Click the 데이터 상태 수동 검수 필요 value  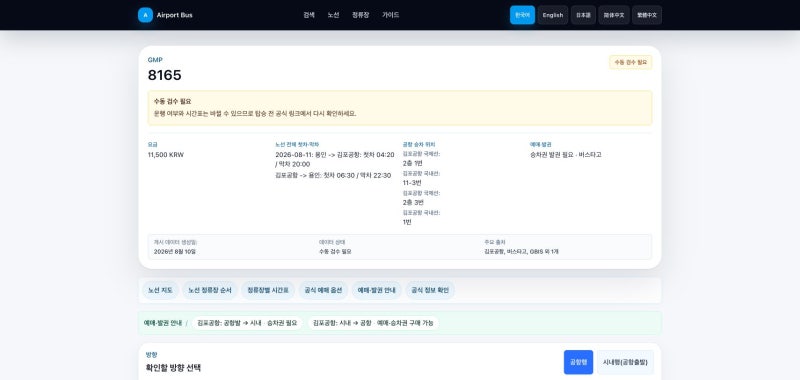click(335, 251)
